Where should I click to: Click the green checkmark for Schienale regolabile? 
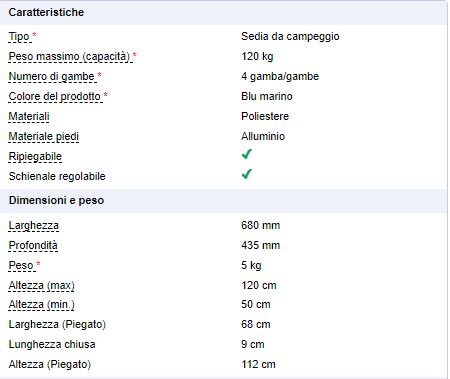247,174
